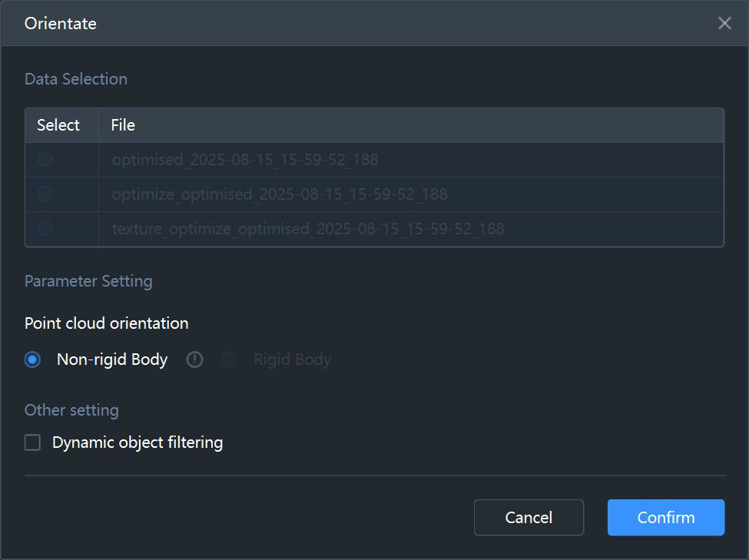749x560 pixels.
Task: Select radio for texture_optimize_optimised file
Action: (45, 228)
